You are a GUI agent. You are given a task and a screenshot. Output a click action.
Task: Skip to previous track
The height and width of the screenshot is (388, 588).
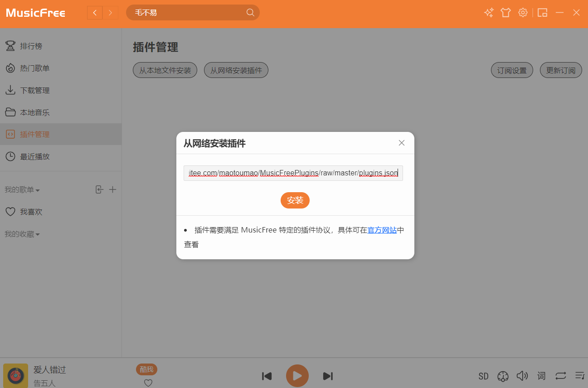tap(267, 376)
